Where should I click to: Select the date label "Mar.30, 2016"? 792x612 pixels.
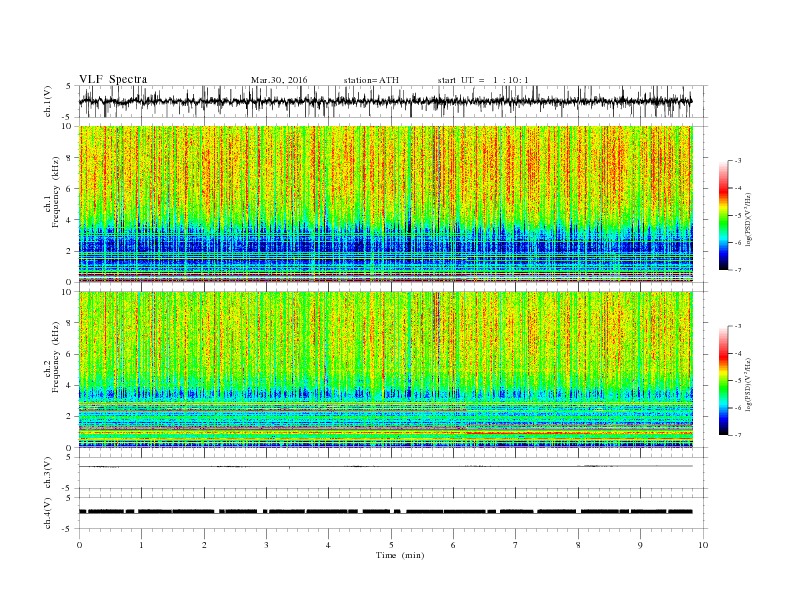tap(279, 80)
